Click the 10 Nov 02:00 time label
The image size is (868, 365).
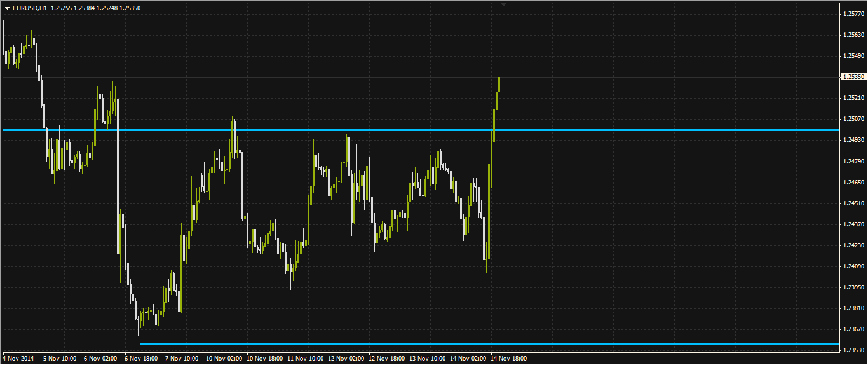click(x=224, y=359)
